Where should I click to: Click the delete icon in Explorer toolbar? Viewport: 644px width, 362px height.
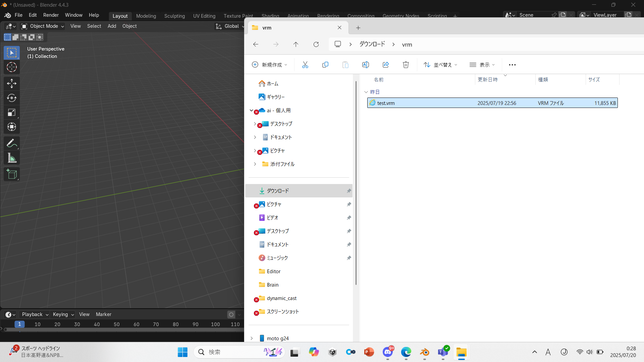[406, 65]
